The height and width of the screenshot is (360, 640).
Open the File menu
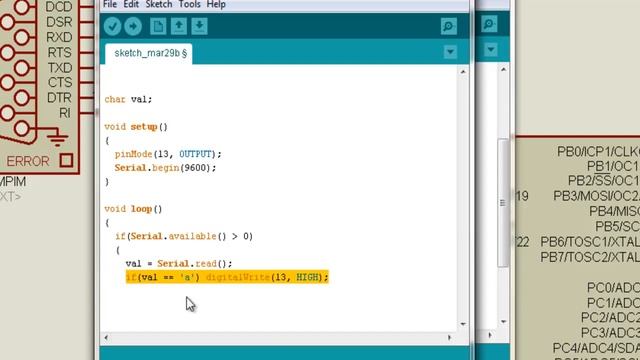[110, 4]
